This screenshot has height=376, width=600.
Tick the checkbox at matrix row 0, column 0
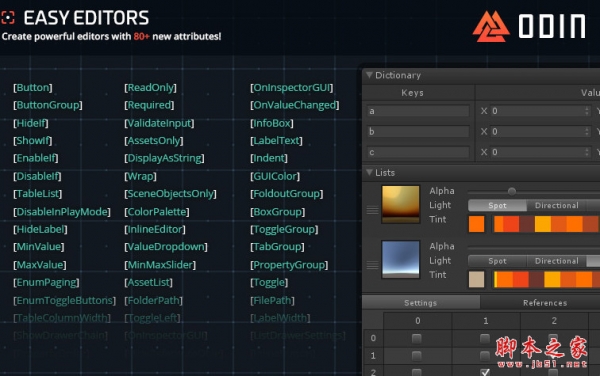[x=417, y=338]
